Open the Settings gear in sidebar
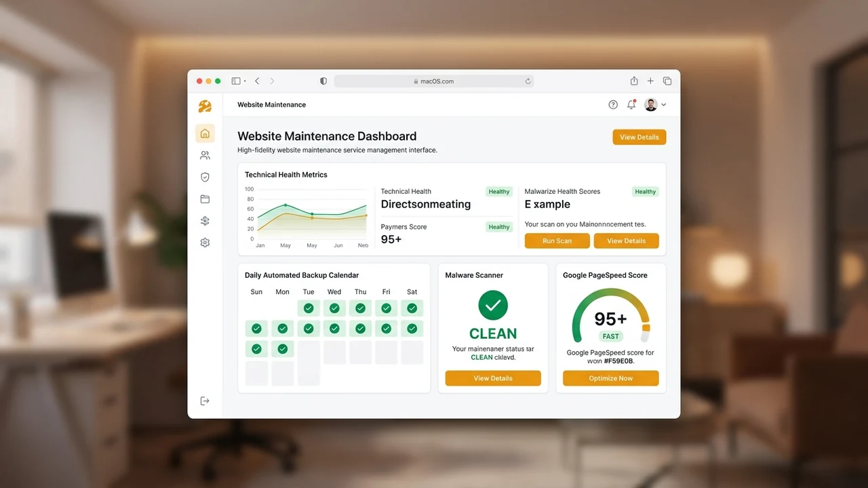Image resolution: width=868 pixels, height=488 pixels. 205,243
